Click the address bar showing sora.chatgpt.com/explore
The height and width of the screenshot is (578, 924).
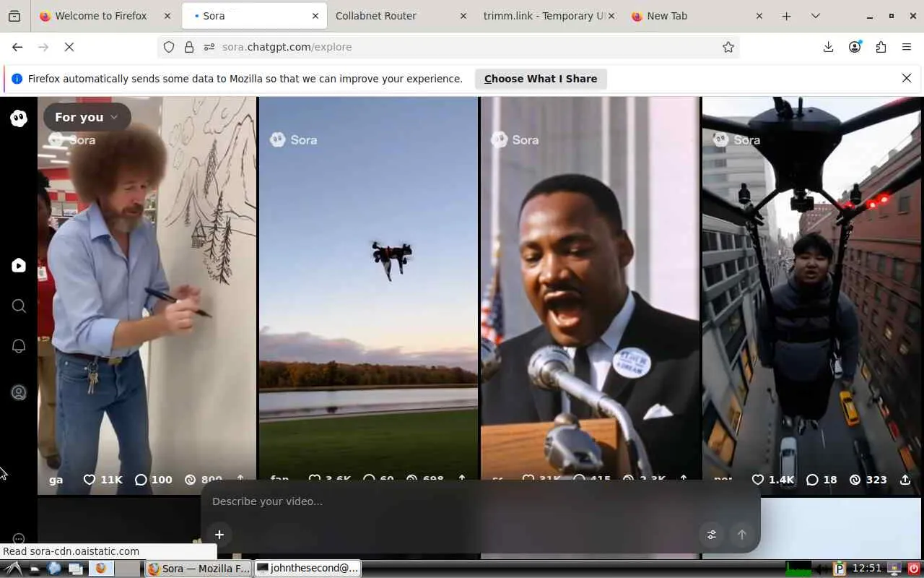pos(448,47)
